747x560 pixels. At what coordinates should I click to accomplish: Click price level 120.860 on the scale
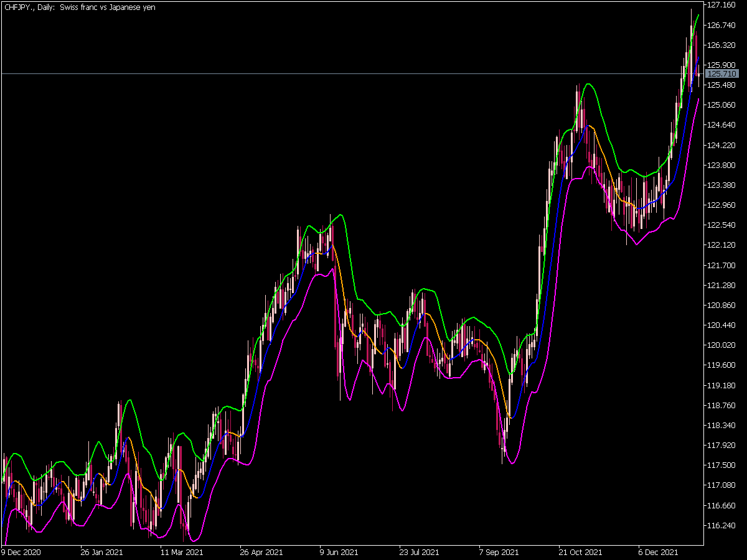tap(722, 306)
